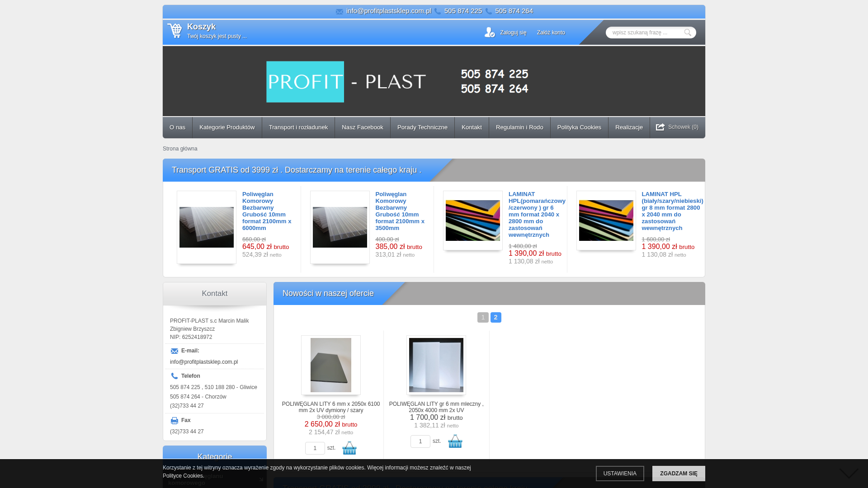Open Kategorie Produktów menu
This screenshot has width=868, height=488.
pyautogui.click(x=227, y=127)
